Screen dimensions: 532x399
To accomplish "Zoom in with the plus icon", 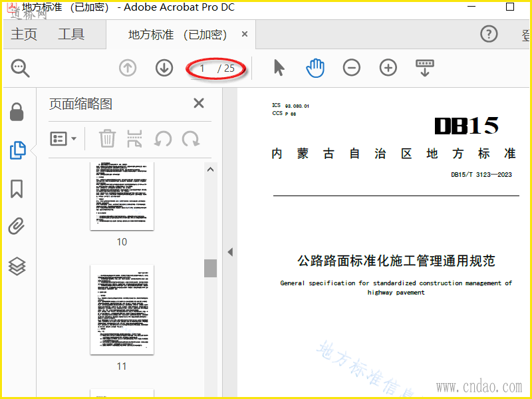I will coord(388,68).
